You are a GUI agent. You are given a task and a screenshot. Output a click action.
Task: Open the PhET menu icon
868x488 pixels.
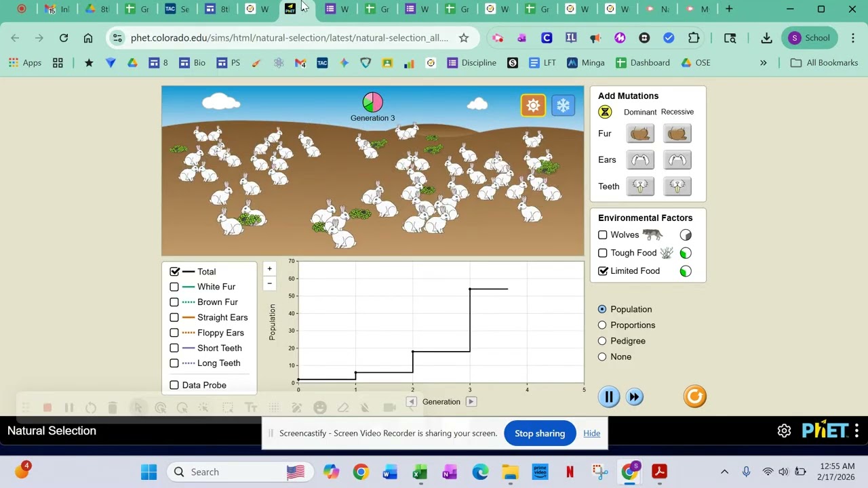pyautogui.click(x=856, y=430)
